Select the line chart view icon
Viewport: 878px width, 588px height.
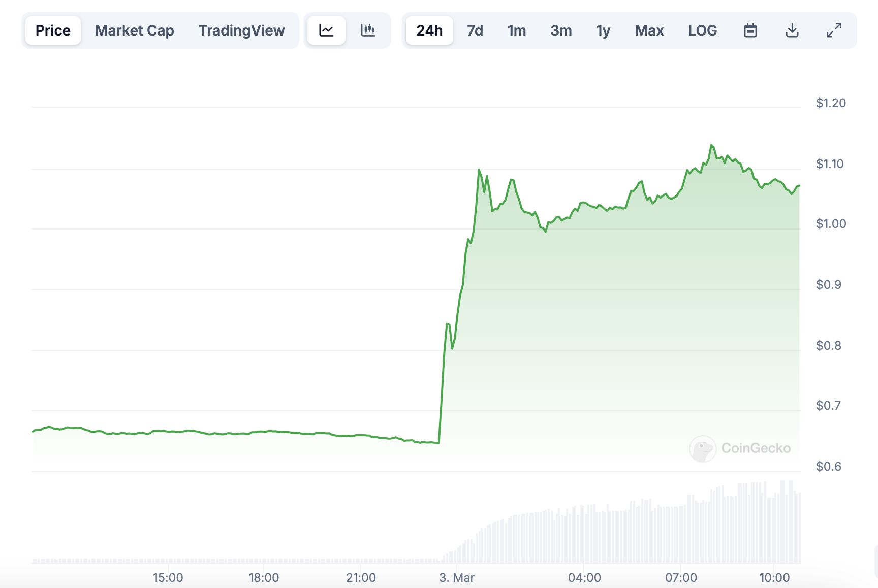click(x=326, y=30)
